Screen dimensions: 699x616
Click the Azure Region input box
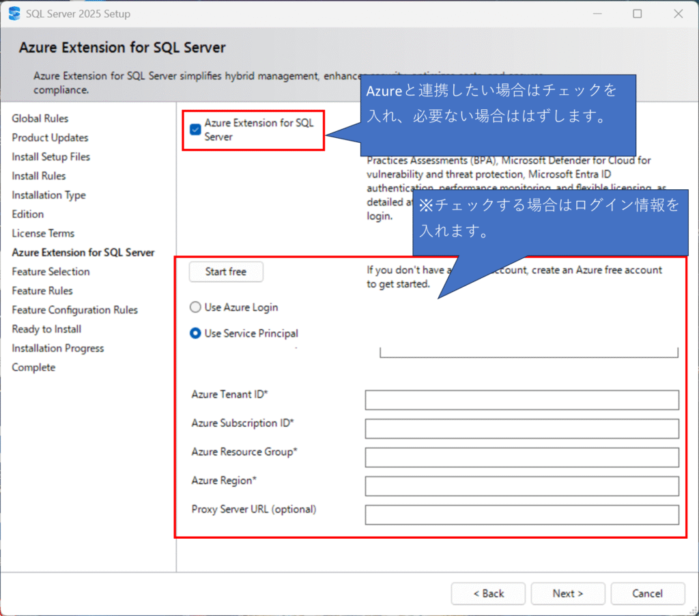[x=522, y=486]
